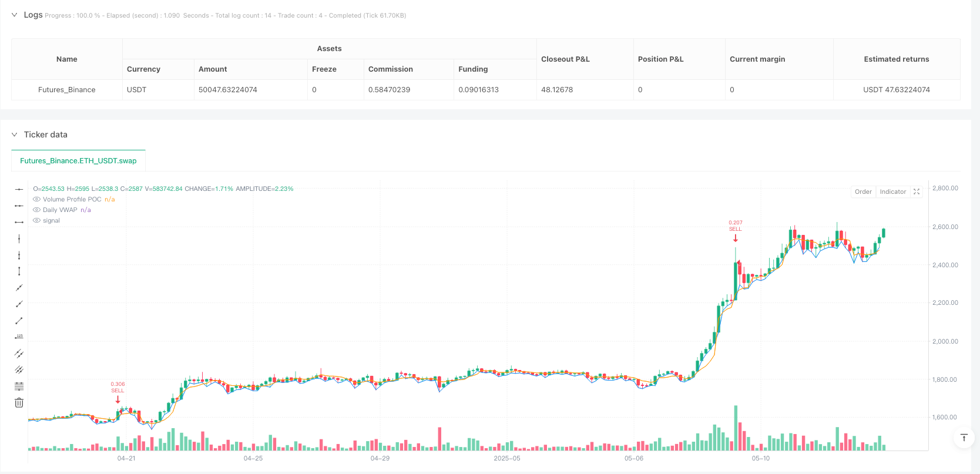Click the 0.306 SELL signal marker
The image size is (980, 474).
click(118, 392)
